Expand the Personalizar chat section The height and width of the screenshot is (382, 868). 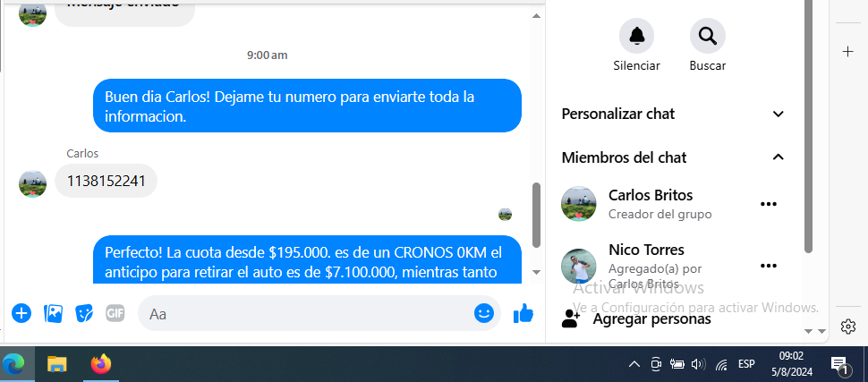click(673, 114)
